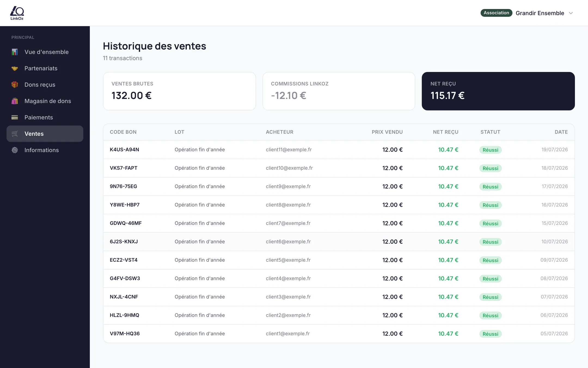588x368 pixels.
Task: Click buyer client1@exemple.fr
Action: click(288, 334)
